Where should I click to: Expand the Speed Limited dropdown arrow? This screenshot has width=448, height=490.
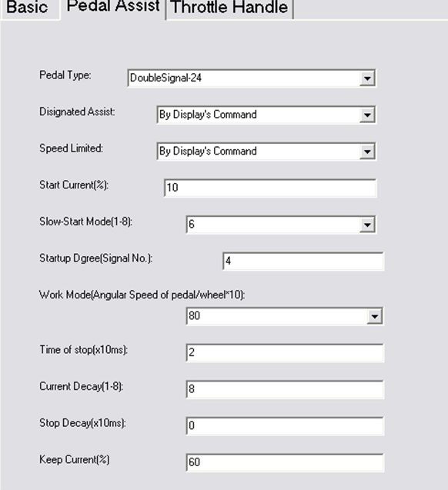click(367, 152)
